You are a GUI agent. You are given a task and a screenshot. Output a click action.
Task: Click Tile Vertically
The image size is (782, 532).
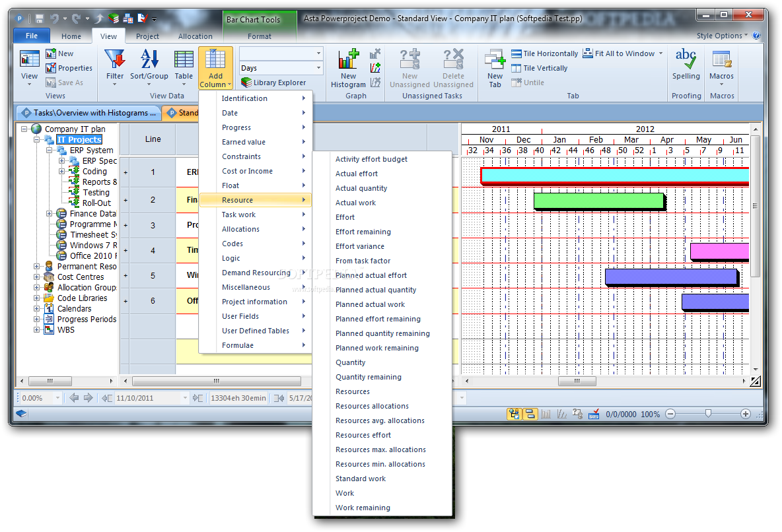pyautogui.click(x=539, y=68)
